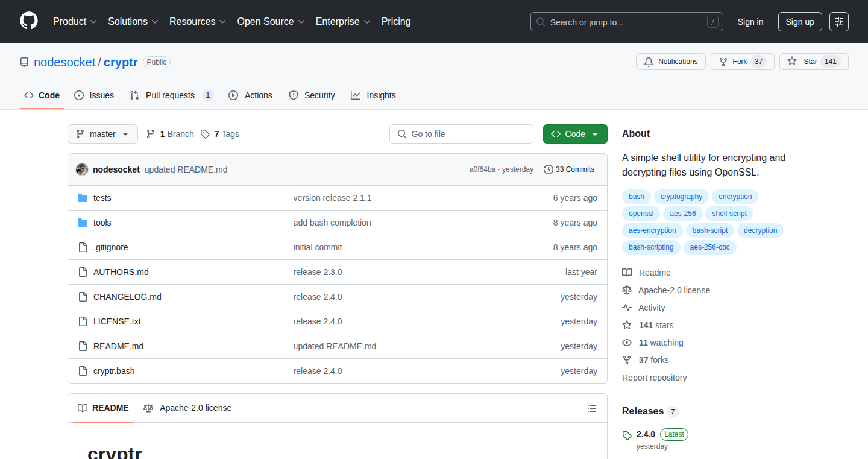Switch to the Pull requests tab
Viewport: 868px width, 459px height.
pyautogui.click(x=172, y=95)
